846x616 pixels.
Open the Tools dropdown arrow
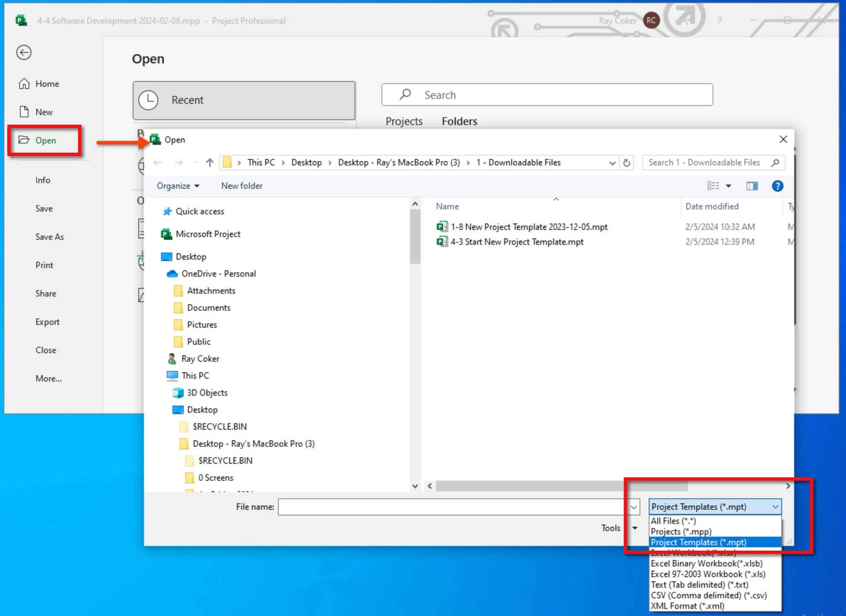[634, 528]
